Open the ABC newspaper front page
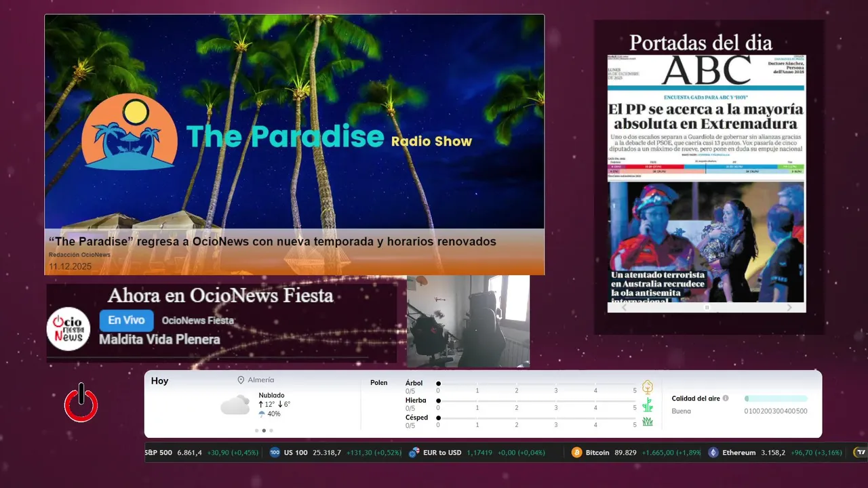 707,179
